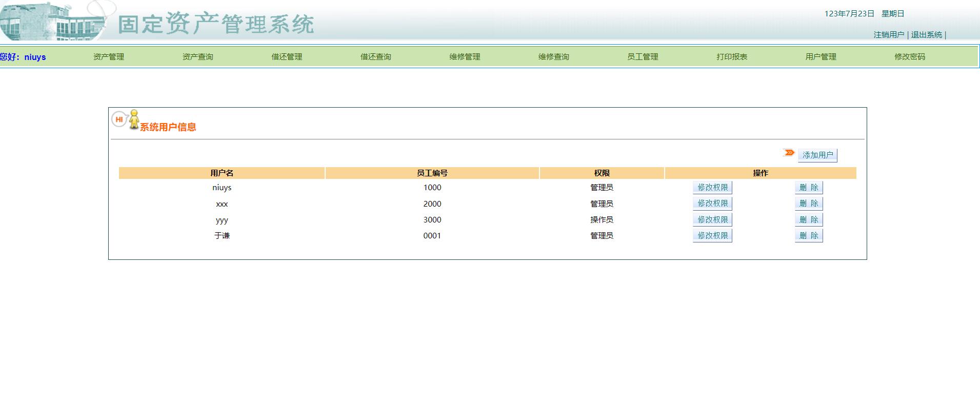
Task: Click the 添加用户 button
Action: (x=817, y=155)
